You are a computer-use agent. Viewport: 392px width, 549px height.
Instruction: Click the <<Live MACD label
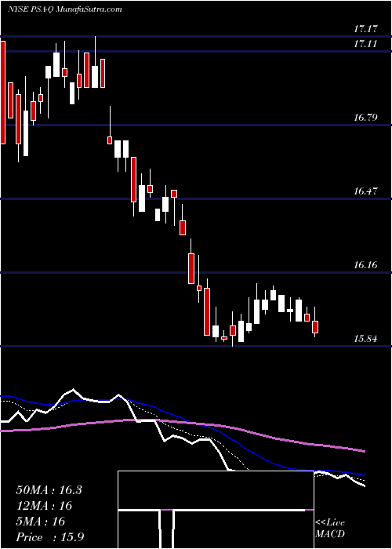pyautogui.click(x=330, y=529)
